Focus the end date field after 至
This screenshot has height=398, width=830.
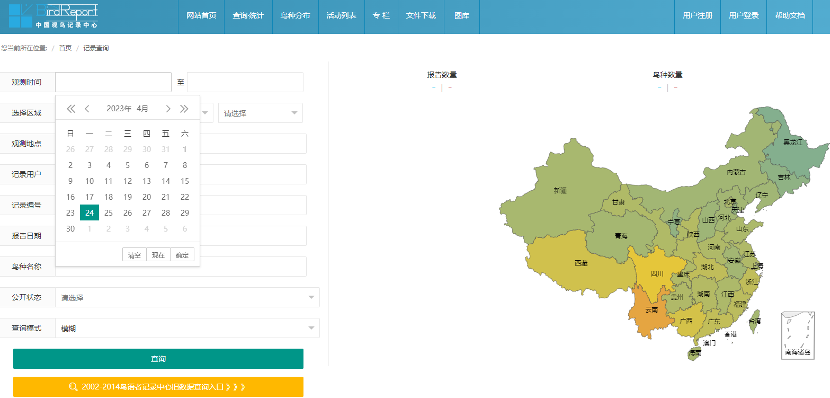(246, 82)
